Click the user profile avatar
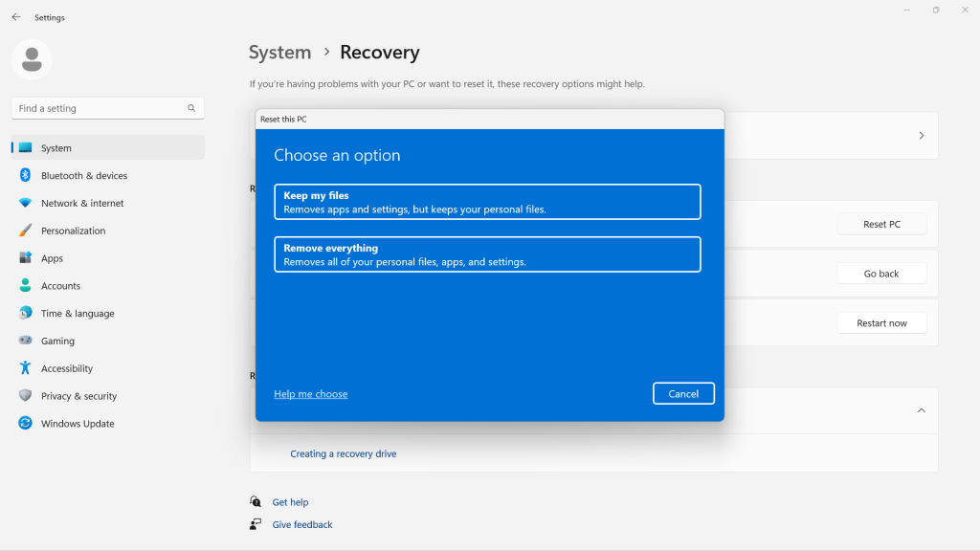The image size is (980, 551). 32,59
